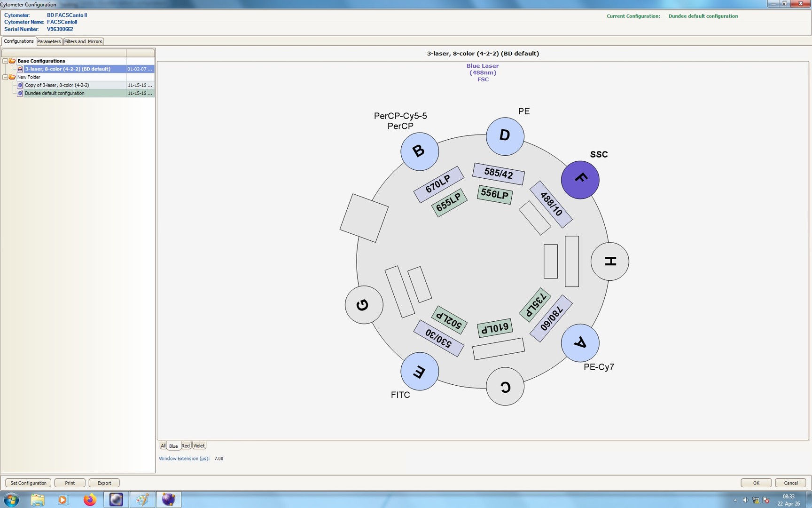Switch to the Parameters tab
Image resolution: width=812 pixels, height=508 pixels.
pos(49,41)
